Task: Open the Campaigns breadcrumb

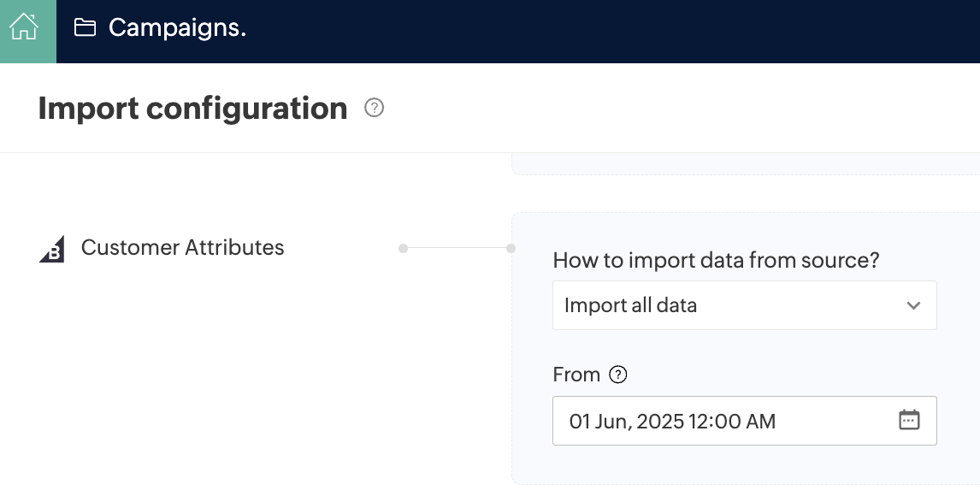Action: 177,28
